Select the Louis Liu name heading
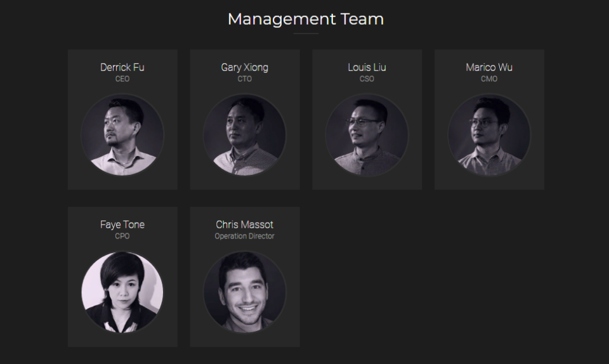609x364 pixels. [367, 67]
